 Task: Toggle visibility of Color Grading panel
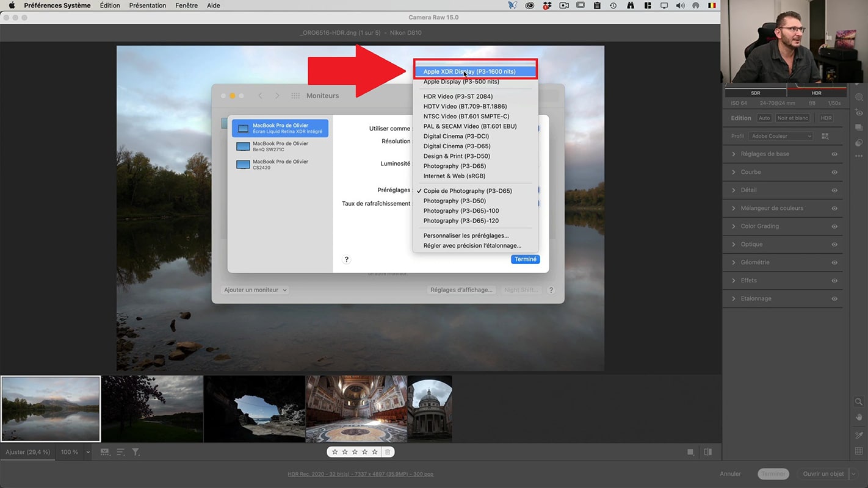click(x=834, y=226)
